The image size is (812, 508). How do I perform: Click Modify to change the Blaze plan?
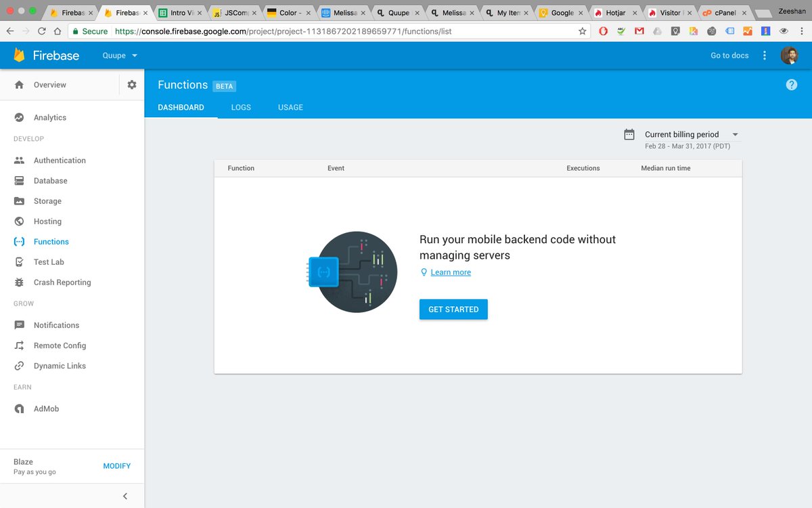pos(117,466)
